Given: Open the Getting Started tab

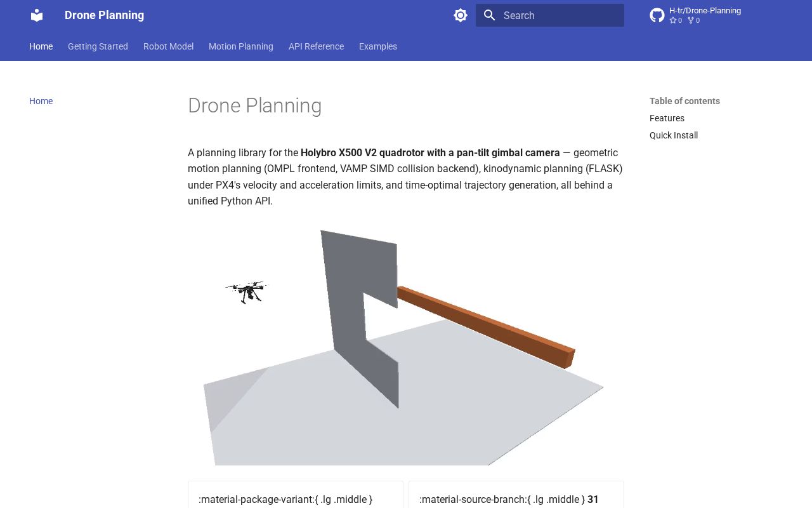Looking at the screenshot, I should pyautogui.click(x=98, y=46).
